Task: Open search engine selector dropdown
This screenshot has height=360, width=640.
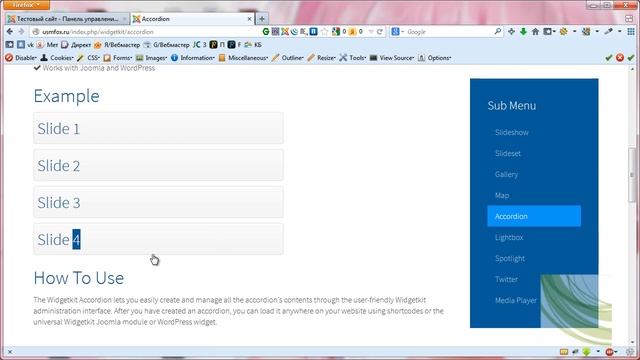Action: click(x=398, y=31)
